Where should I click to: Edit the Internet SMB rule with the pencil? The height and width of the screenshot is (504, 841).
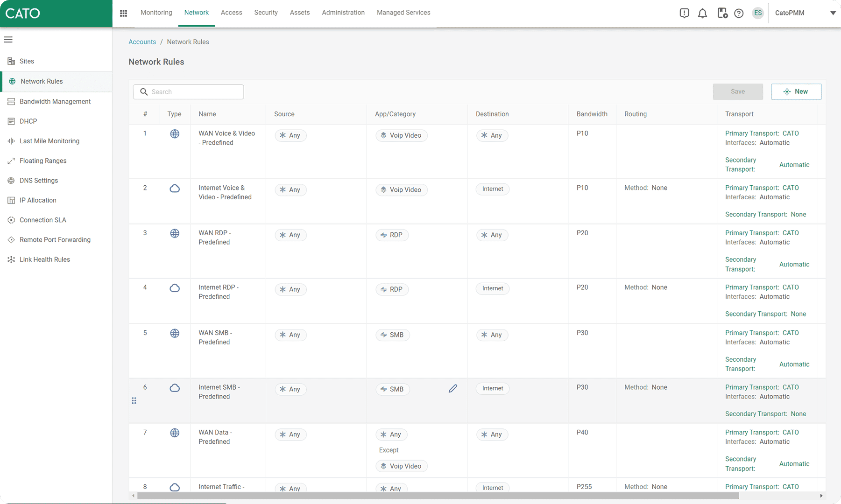[452, 388]
